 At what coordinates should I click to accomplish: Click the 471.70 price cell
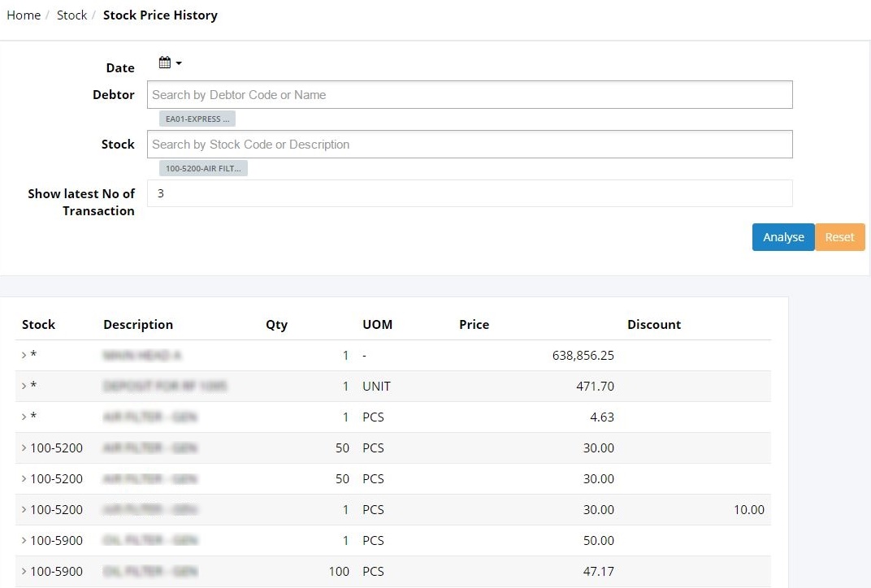(x=595, y=386)
